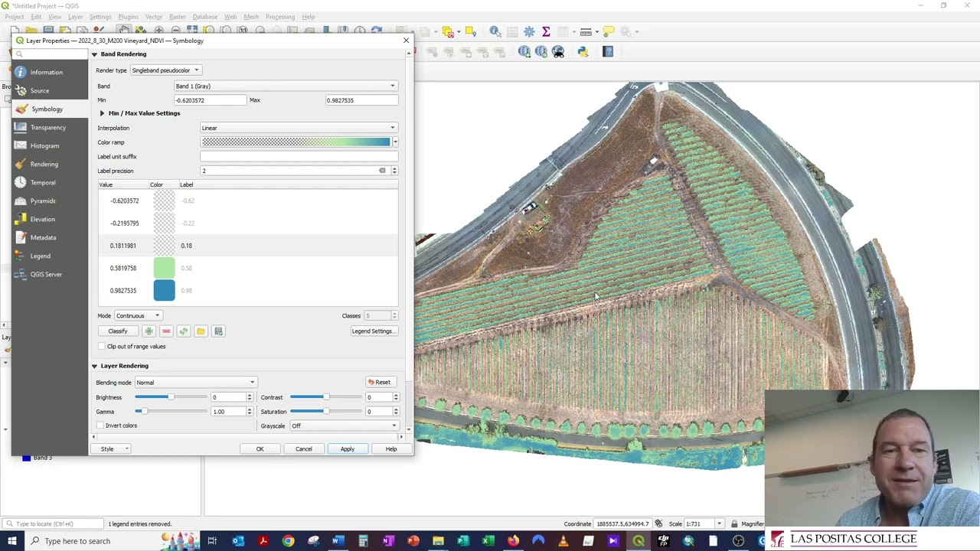Viewport: 980px width, 551px height.
Task: Open VLC media player from the taskbar
Action: coord(563,541)
